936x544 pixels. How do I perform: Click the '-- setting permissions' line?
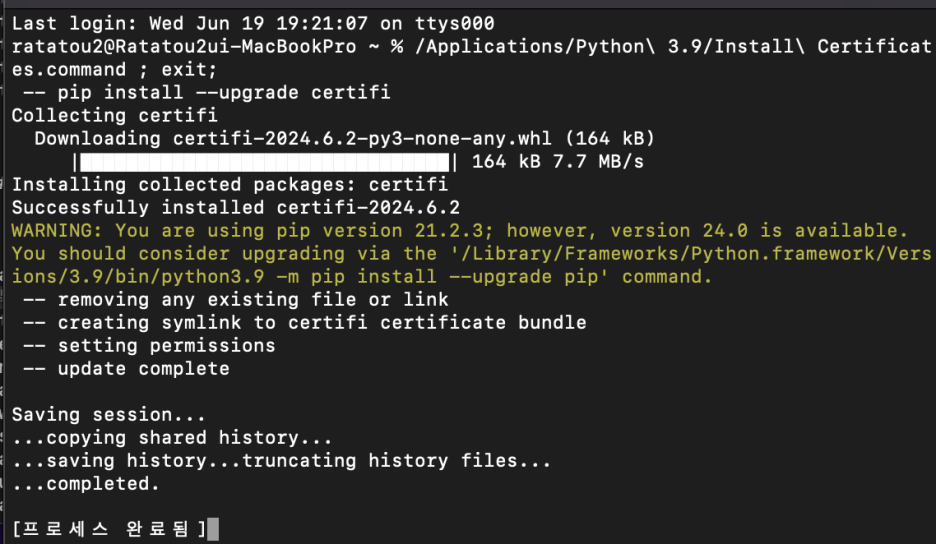149,346
